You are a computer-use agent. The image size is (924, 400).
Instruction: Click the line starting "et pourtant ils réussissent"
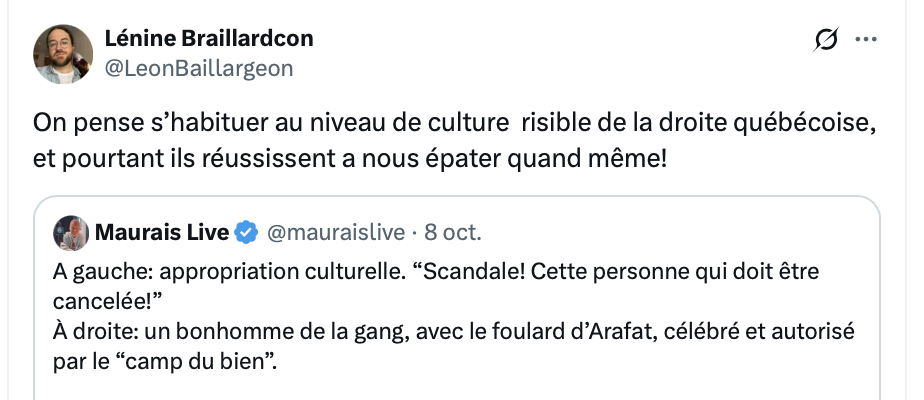tap(350, 157)
